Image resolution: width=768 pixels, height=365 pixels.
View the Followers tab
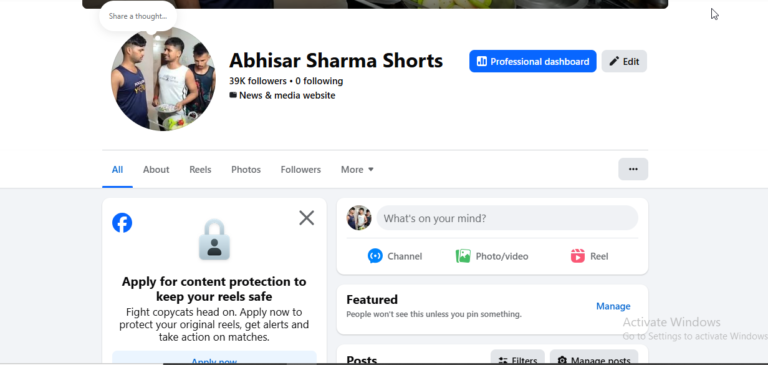click(x=301, y=170)
